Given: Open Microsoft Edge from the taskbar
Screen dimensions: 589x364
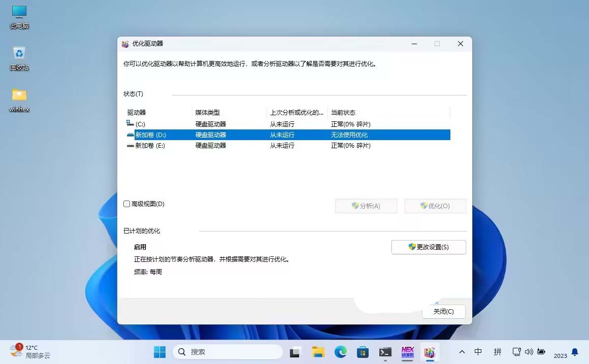Looking at the screenshot, I should pyautogui.click(x=340, y=352).
